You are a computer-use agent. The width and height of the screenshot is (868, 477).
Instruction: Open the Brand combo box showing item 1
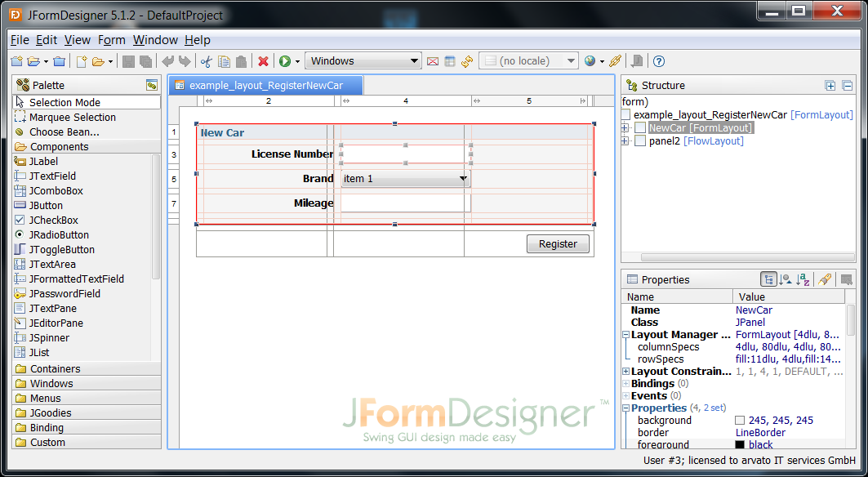[x=406, y=178]
